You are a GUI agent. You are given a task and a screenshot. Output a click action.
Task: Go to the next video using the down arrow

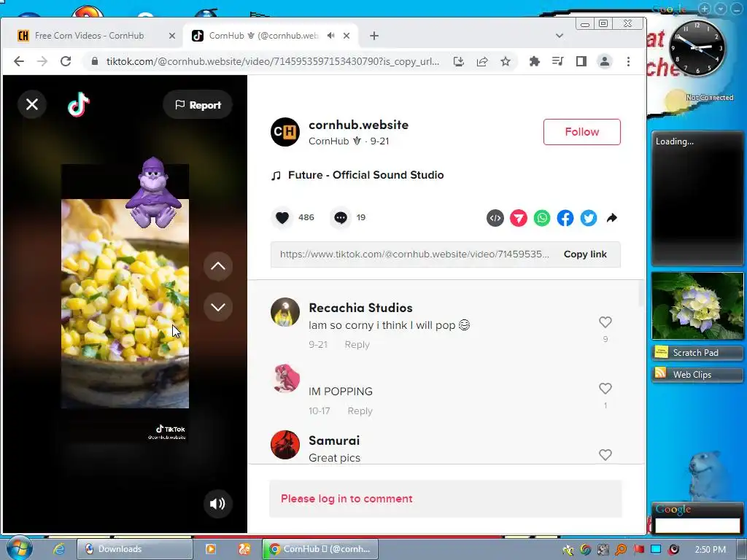pos(217,307)
